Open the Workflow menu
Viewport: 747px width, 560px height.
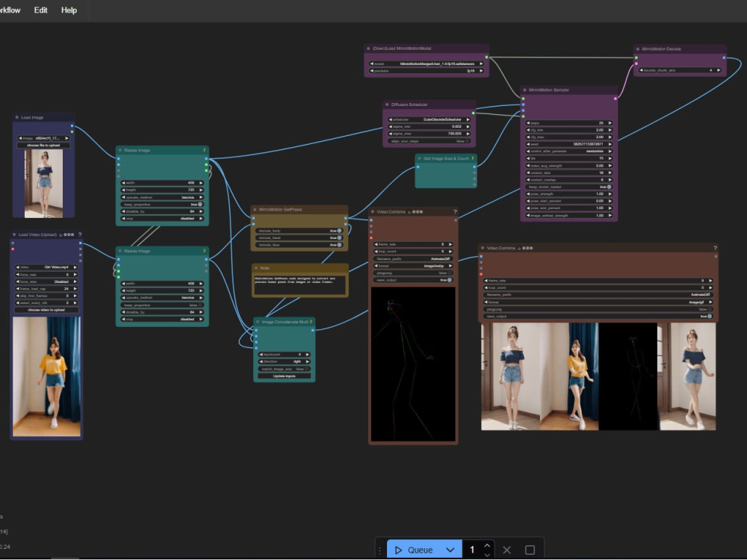click(10, 10)
